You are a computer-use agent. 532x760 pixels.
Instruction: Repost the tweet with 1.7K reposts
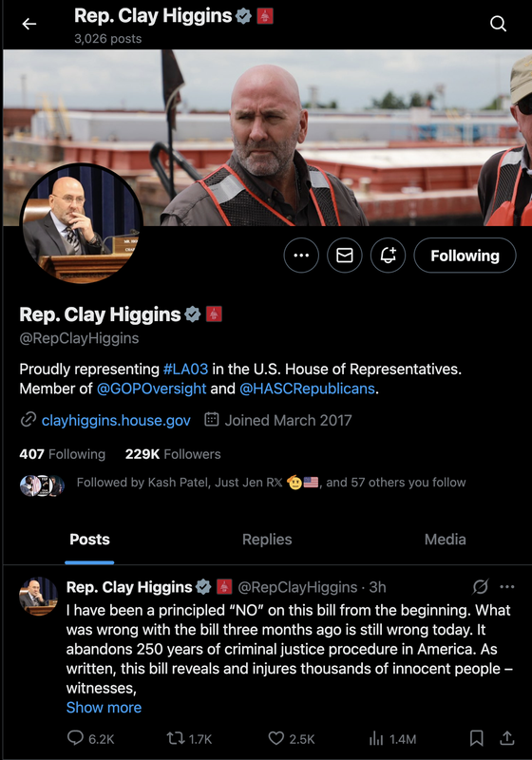tap(175, 739)
